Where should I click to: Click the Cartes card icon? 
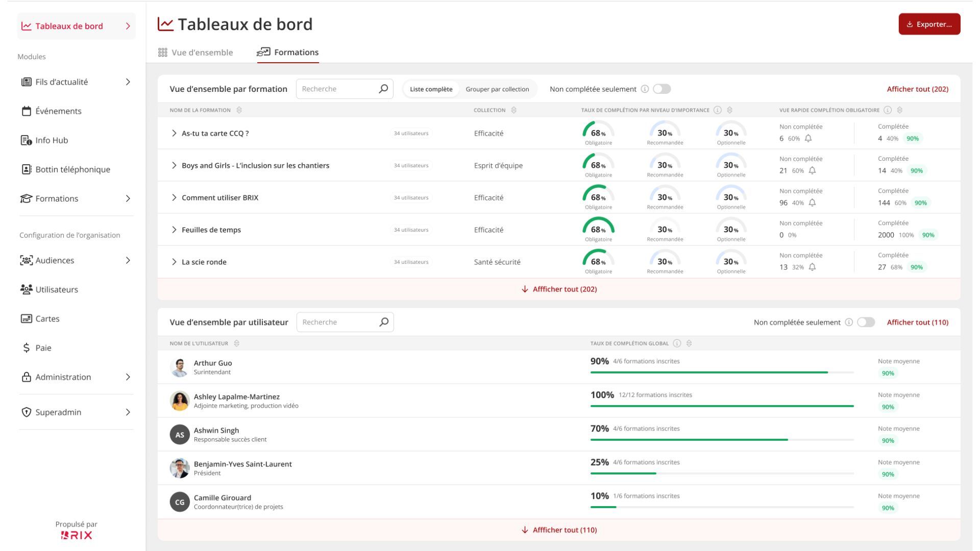click(x=27, y=319)
